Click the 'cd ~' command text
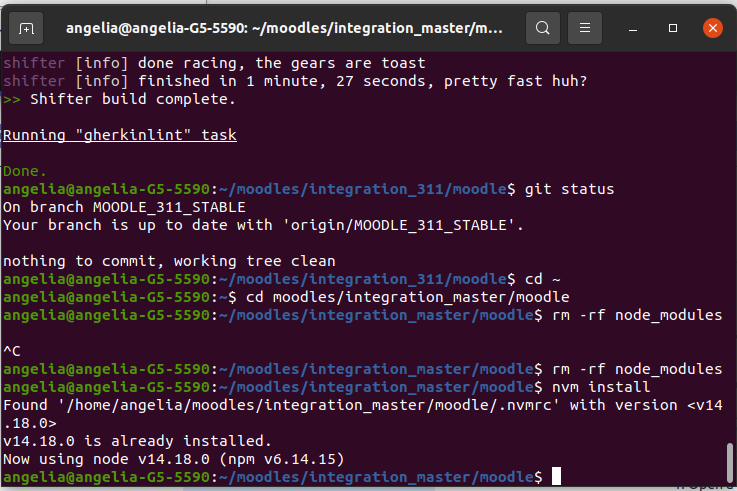This screenshot has height=491, width=737. pos(542,279)
